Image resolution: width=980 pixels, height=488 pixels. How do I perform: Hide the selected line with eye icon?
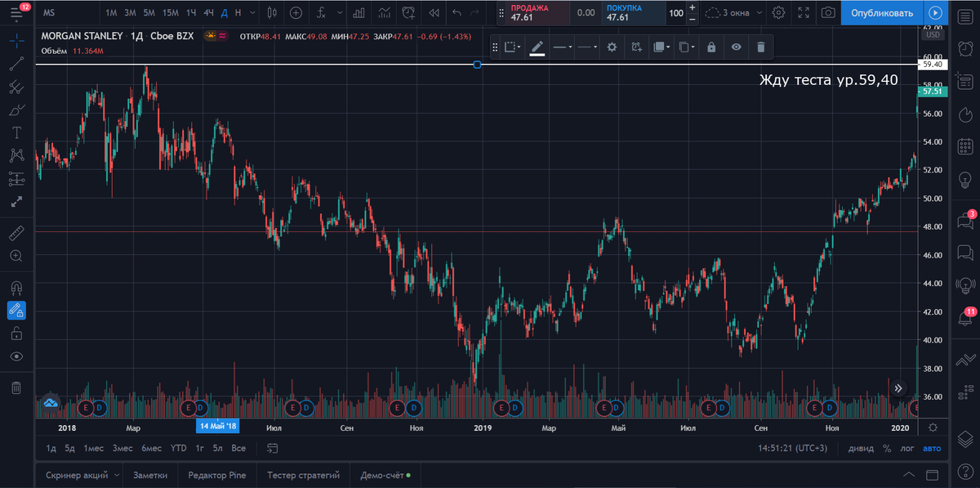(736, 47)
